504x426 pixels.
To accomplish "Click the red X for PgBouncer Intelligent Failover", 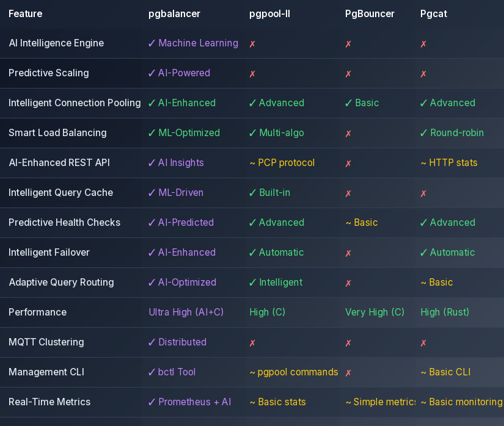I will point(348,253).
